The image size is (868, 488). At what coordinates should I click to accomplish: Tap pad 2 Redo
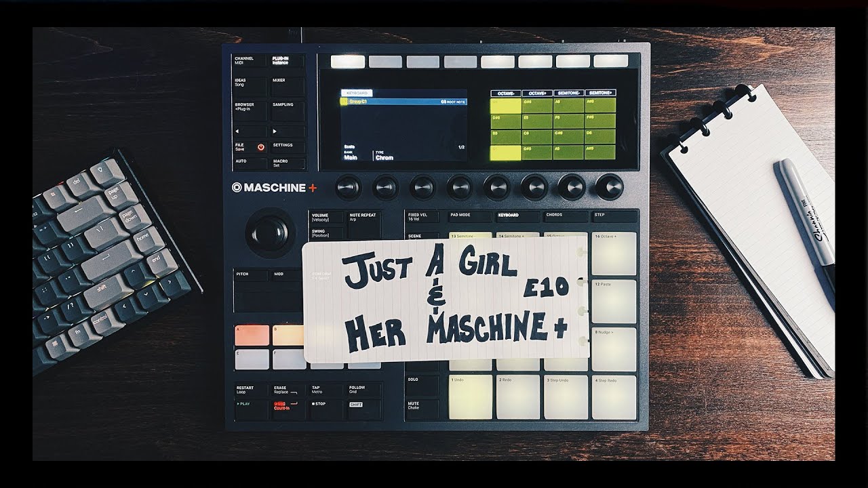(x=518, y=396)
